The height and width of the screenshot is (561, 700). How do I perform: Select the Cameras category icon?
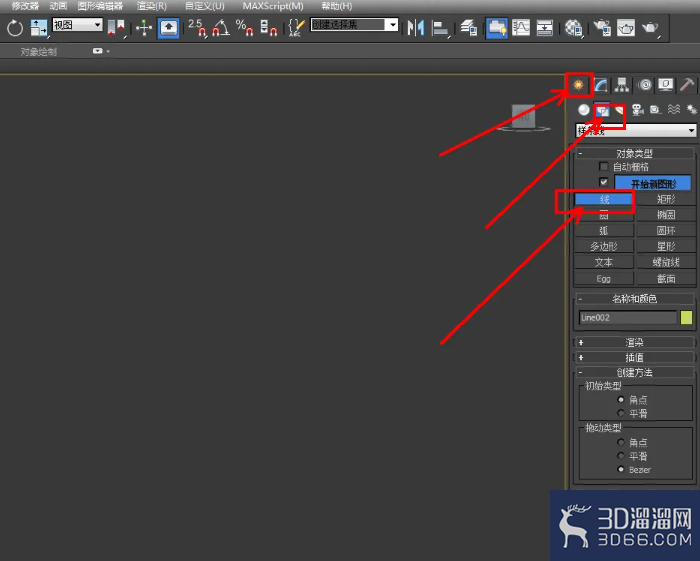pyautogui.click(x=638, y=110)
